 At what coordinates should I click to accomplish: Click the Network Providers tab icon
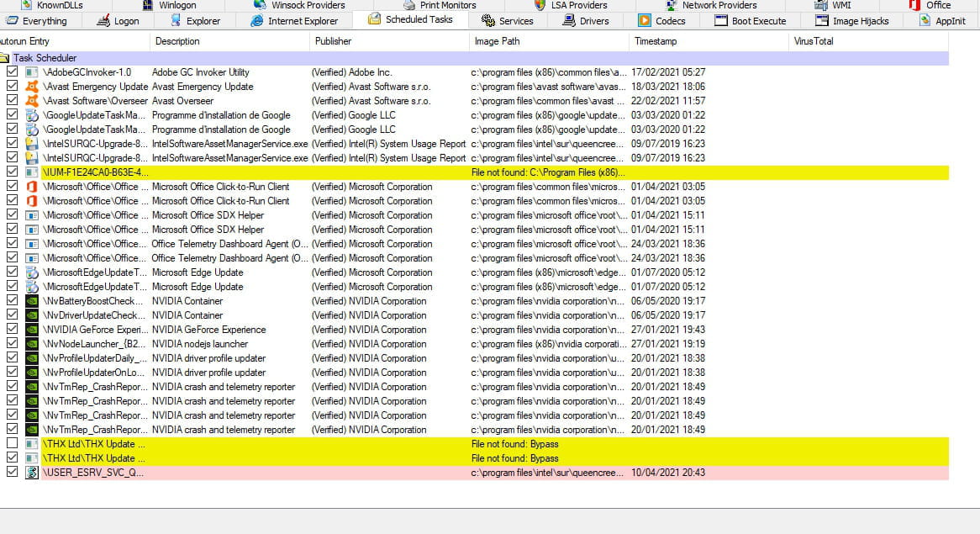671,5
